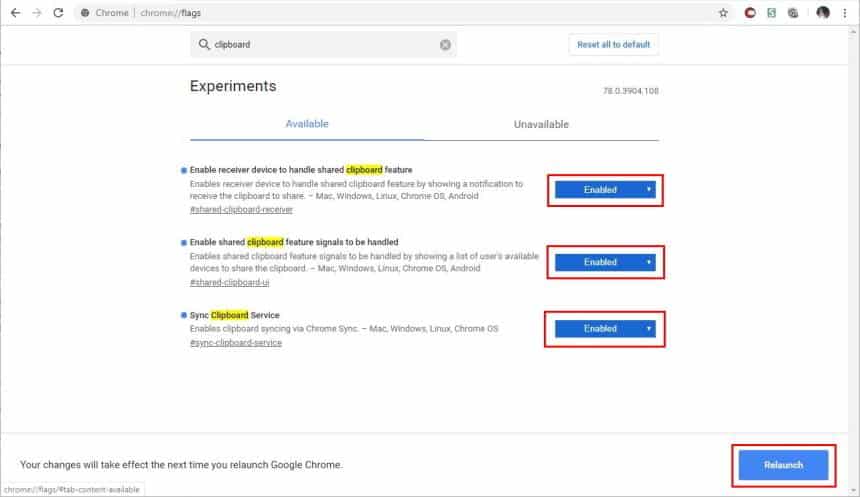
Task: Open the #shared-clipboard-receiver link
Action: [x=241, y=210]
